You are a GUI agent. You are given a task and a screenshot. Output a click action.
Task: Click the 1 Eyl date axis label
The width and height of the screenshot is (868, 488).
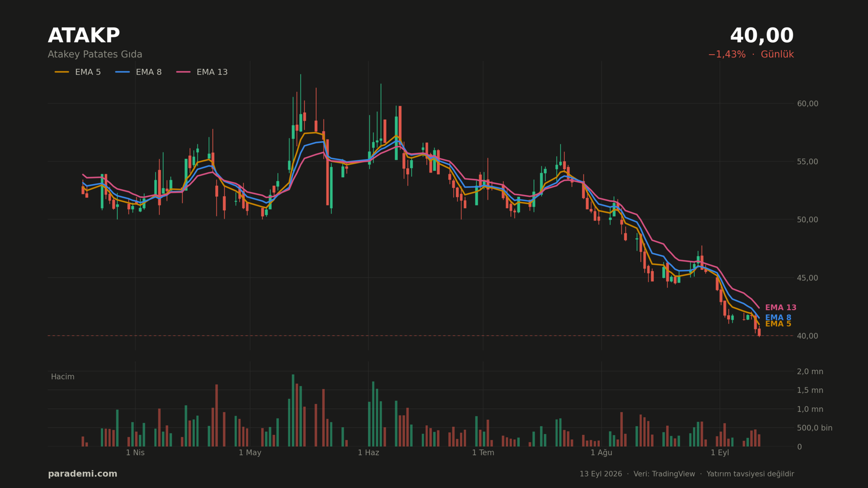click(720, 453)
